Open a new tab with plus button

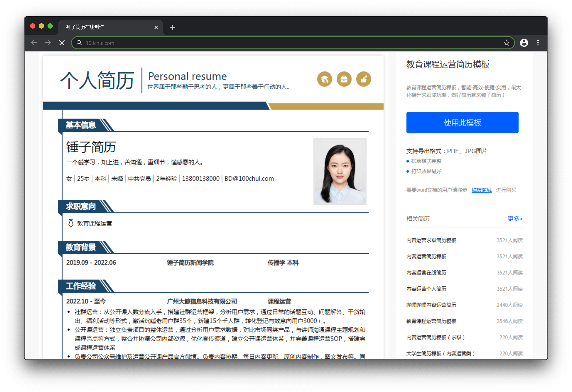coord(172,27)
